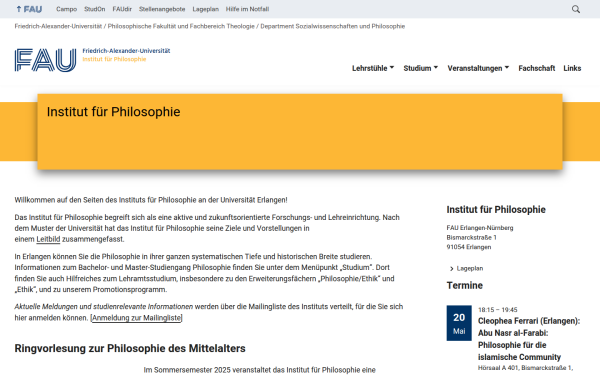Open Campo in the top bar
Screen dimensions: 600x375
point(67,9)
